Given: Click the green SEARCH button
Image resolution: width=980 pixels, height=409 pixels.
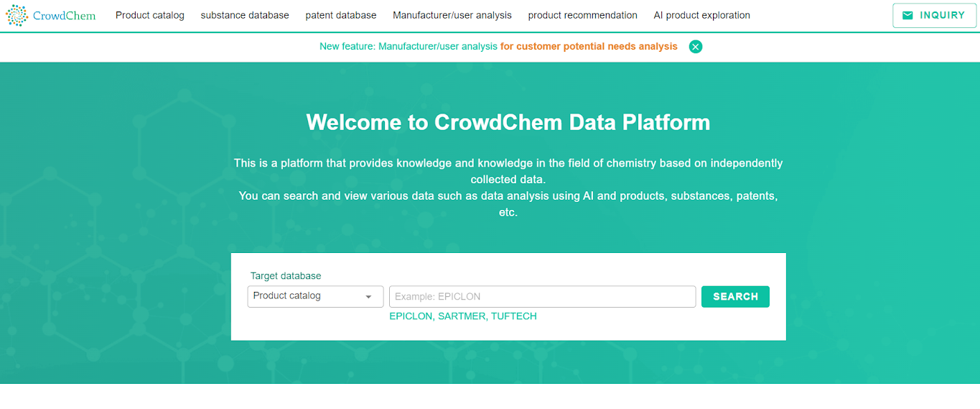Looking at the screenshot, I should pyautogui.click(x=735, y=297).
